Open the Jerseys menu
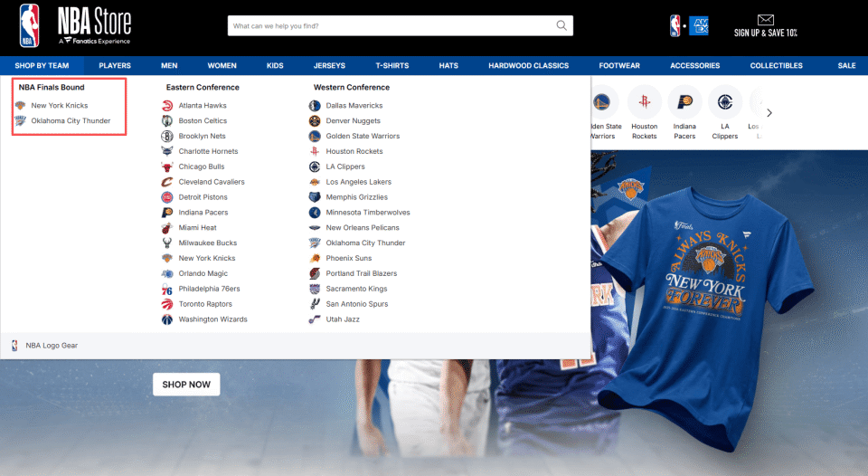The image size is (868, 476). (329, 65)
